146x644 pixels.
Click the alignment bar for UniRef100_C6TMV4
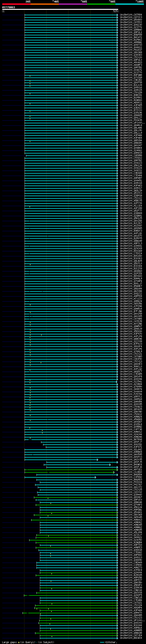(x=71, y=15)
